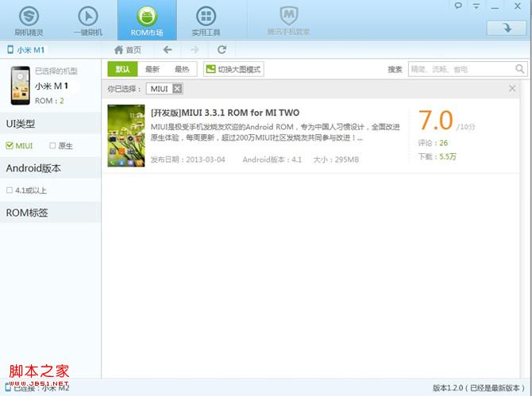Click the ROM标签 section header
The height and width of the screenshot is (396, 532).
(x=51, y=213)
